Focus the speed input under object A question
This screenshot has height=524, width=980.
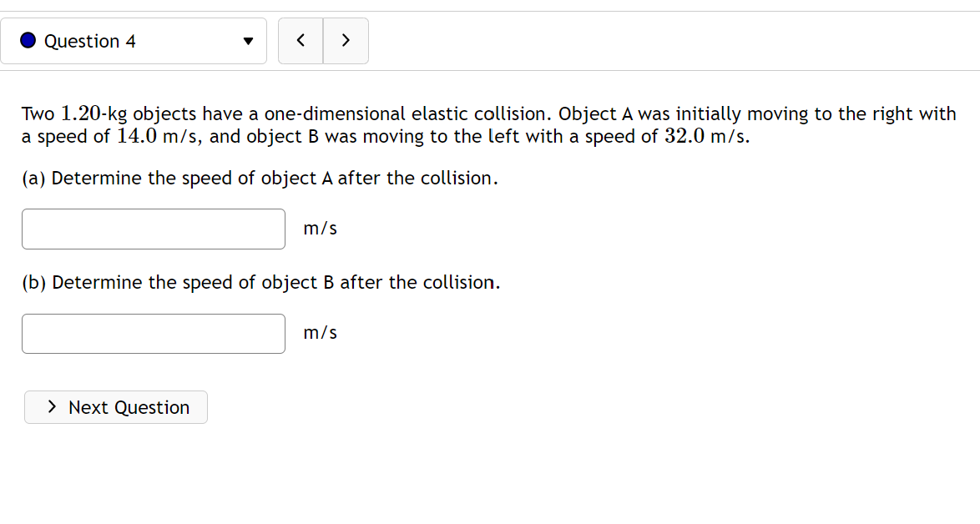tap(153, 229)
